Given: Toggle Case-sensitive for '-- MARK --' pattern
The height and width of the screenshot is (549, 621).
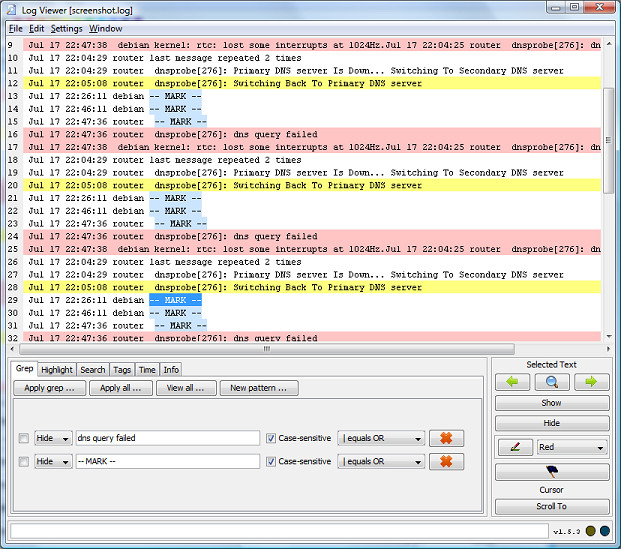Looking at the screenshot, I should click(271, 461).
